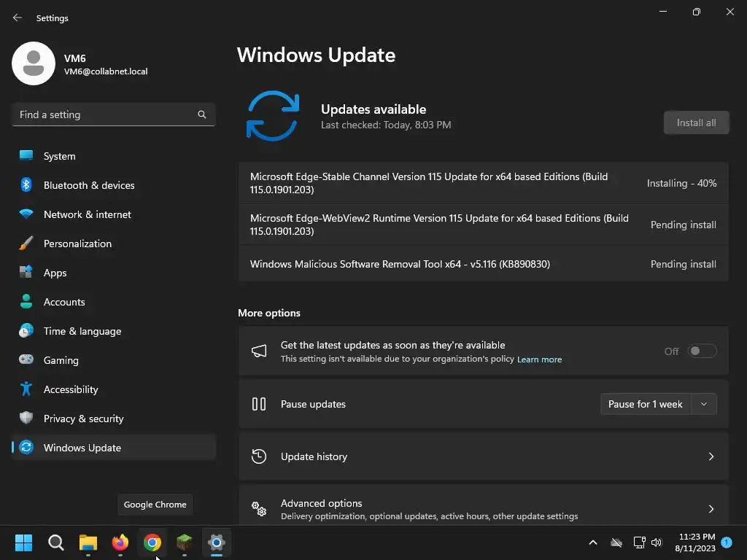747x560 pixels.
Task: Open Accounts settings category
Action: pyautogui.click(x=113, y=302)
